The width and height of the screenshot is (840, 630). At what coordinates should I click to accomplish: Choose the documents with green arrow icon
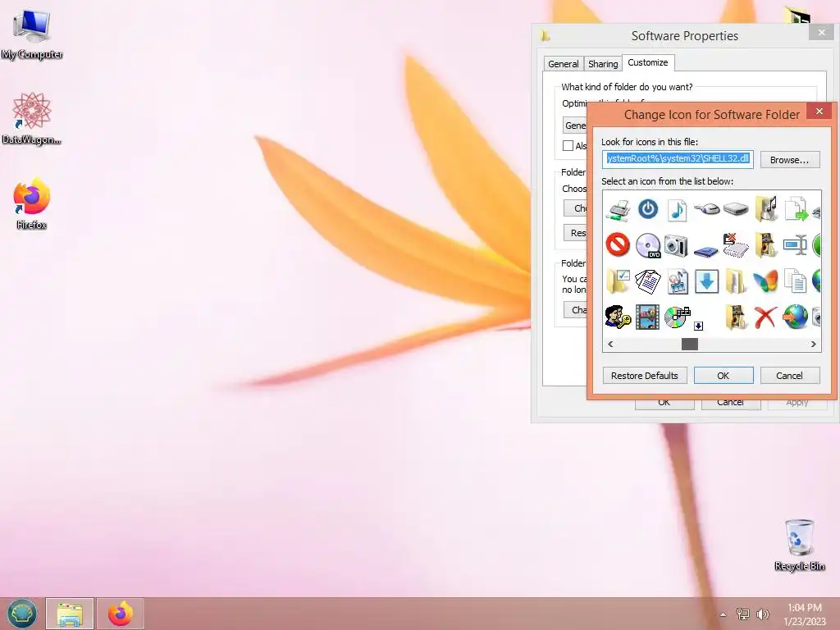tap(795, 209)
